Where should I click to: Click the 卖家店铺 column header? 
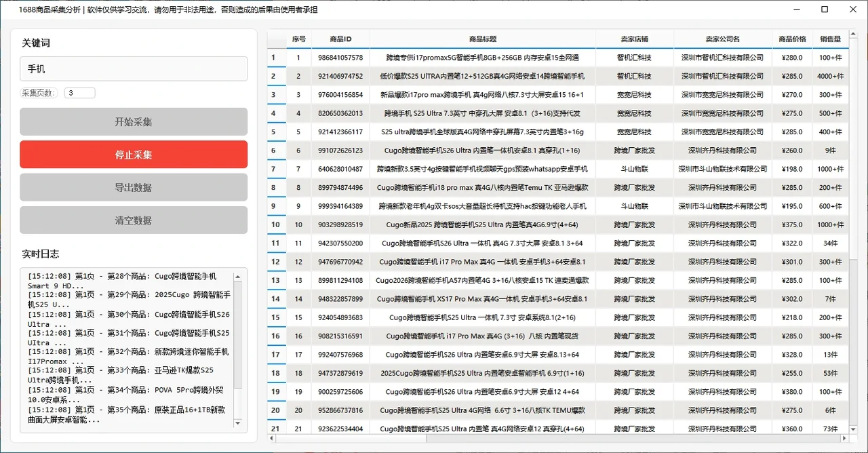tap(635, 39)
